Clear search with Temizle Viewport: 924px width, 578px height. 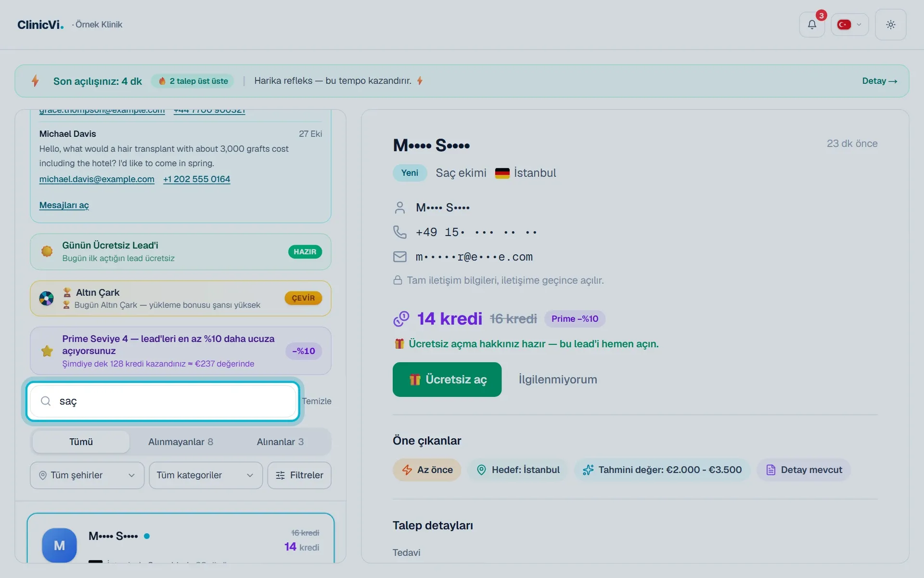pos(317,401)
